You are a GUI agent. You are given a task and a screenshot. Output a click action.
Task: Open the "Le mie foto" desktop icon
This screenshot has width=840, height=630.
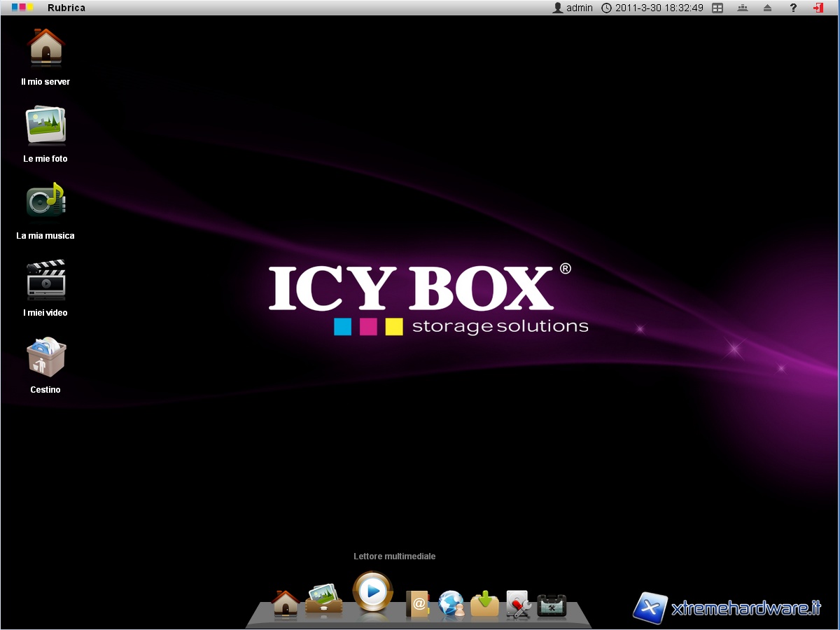(45, 125)
